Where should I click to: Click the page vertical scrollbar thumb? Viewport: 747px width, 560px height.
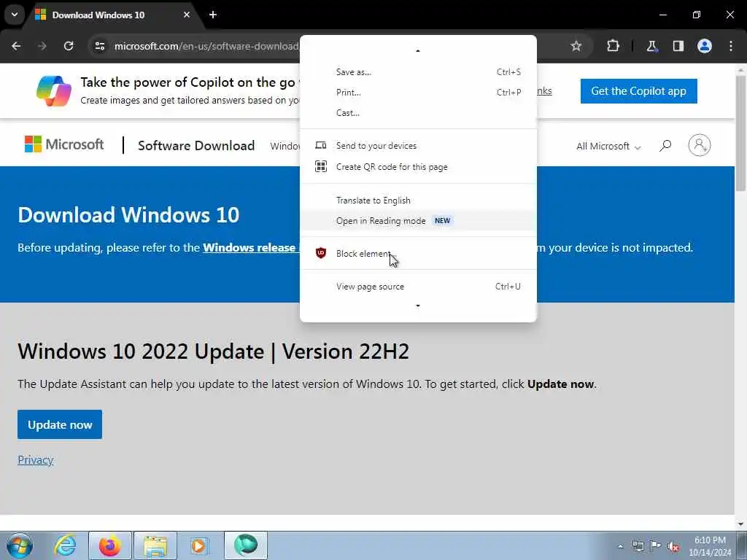740,133
